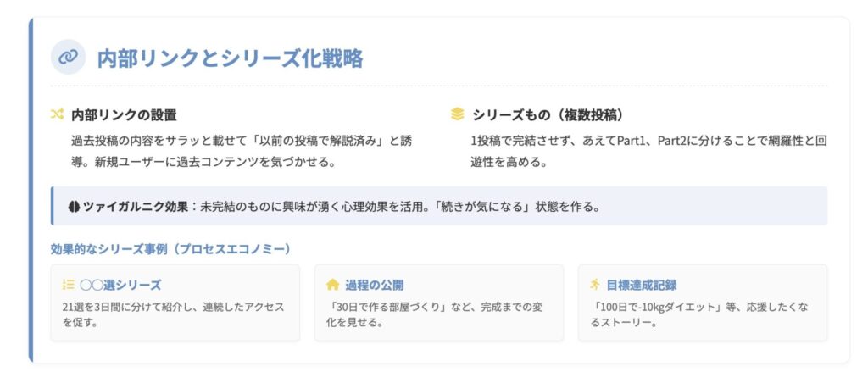Select the 内部リンクの設置 subheading
The image size is (868, 372).
124,114
